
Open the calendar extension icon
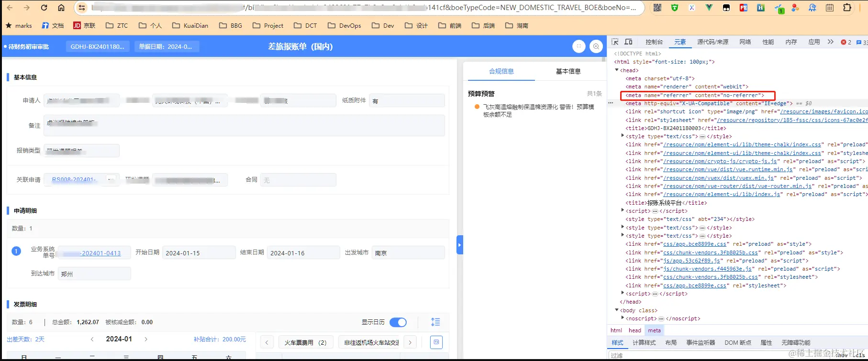coord(830,8)
